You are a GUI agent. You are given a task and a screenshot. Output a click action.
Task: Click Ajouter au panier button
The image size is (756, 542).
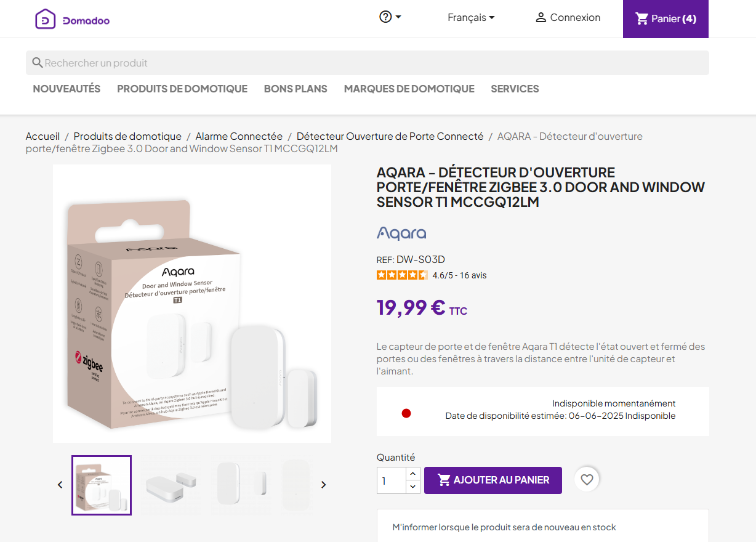coord(493,480)
